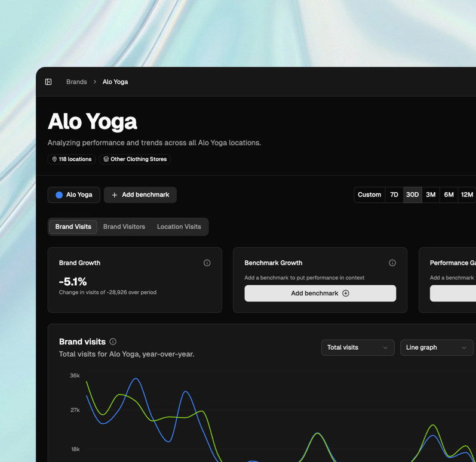Open the Custom date range picker
The image size is (476, 462).
point(369,195)
